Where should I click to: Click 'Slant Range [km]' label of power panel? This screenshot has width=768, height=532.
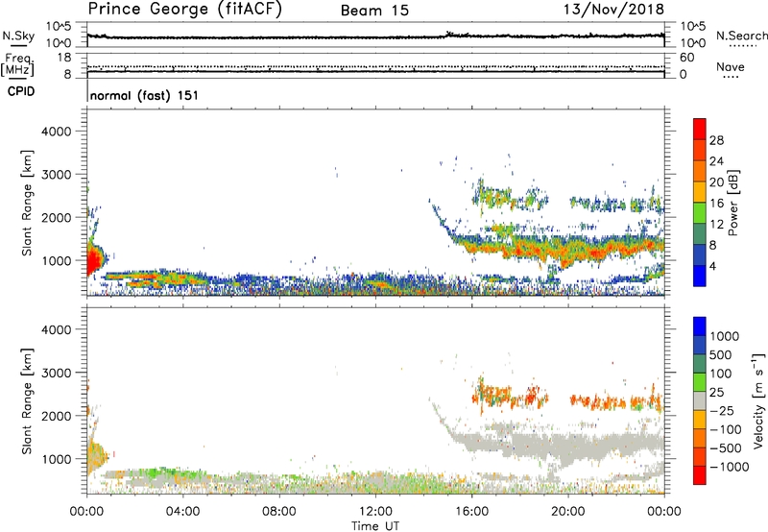click(27, 203)
